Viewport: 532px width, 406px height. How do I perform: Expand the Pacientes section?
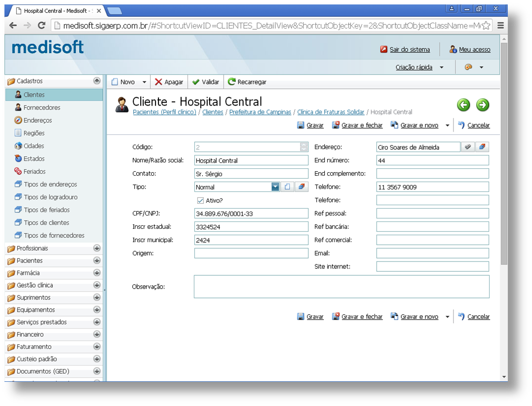point(97,260)
